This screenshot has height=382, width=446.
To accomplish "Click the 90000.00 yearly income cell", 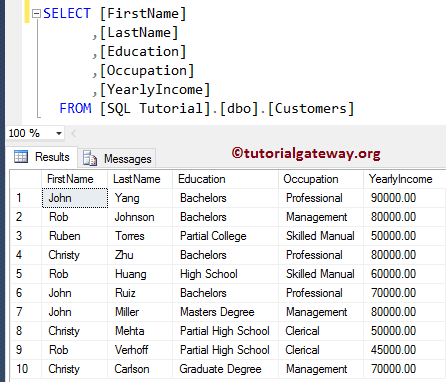I will click(x=405, y=198).
